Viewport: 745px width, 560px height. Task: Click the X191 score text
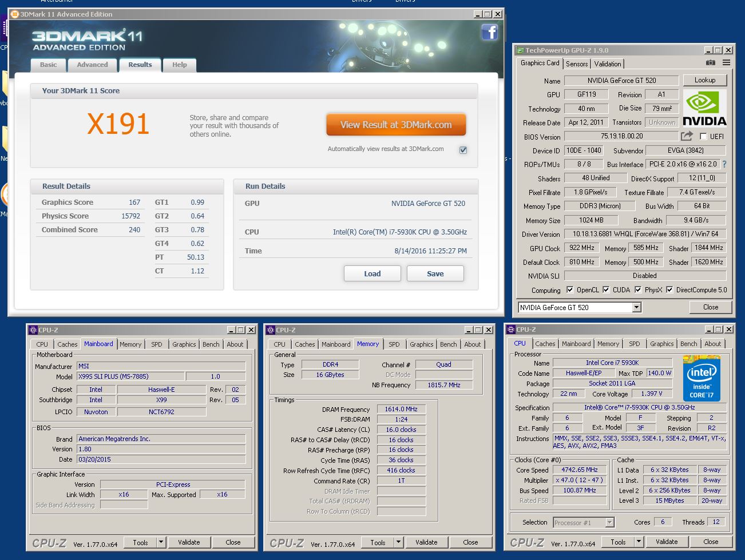[118, 124]
